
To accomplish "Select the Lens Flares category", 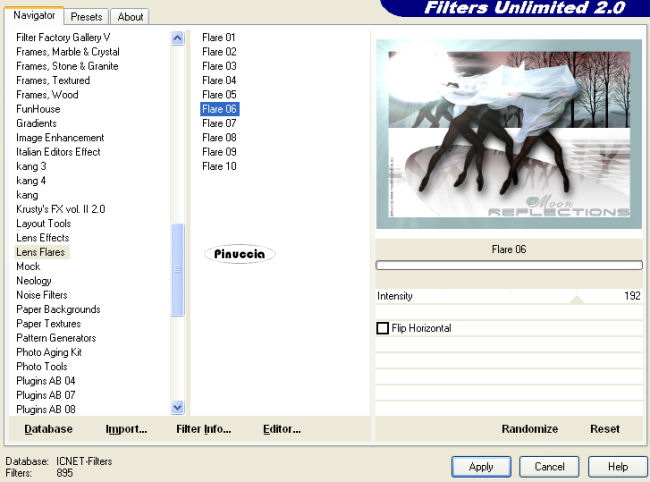I will point(41,252).
